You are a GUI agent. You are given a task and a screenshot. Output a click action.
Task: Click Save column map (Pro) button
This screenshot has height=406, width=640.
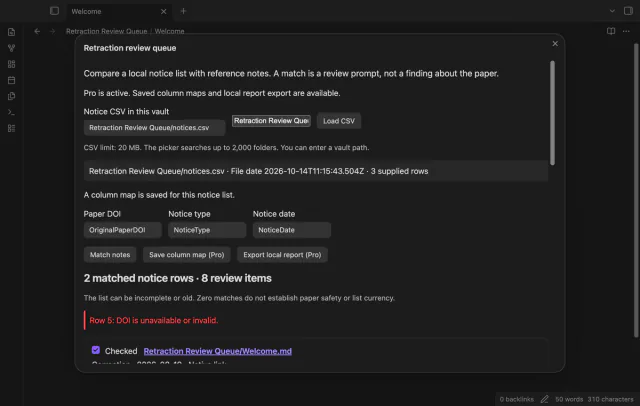coord(187,255)
